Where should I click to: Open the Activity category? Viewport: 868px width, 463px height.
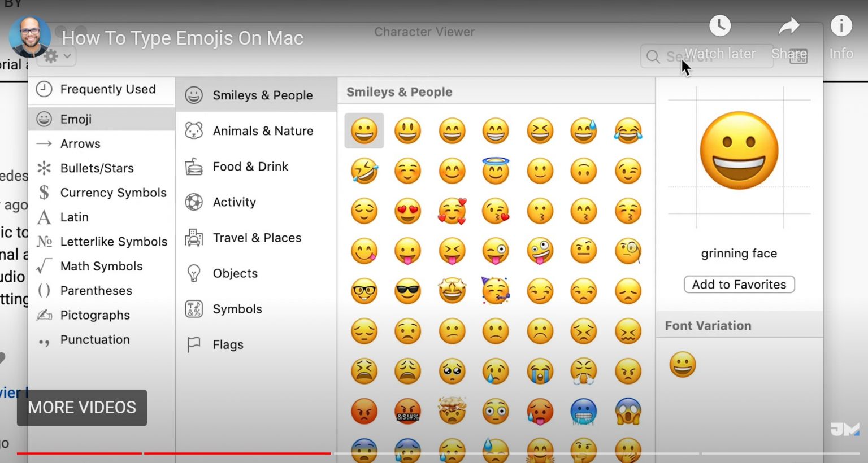[194, 202]
